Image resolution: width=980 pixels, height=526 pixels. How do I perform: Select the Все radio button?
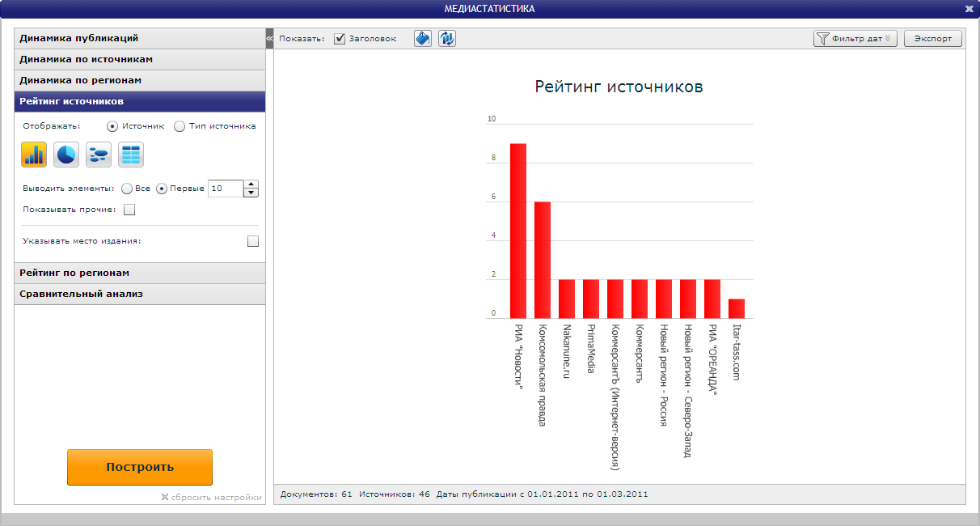(x=127, y=189)
